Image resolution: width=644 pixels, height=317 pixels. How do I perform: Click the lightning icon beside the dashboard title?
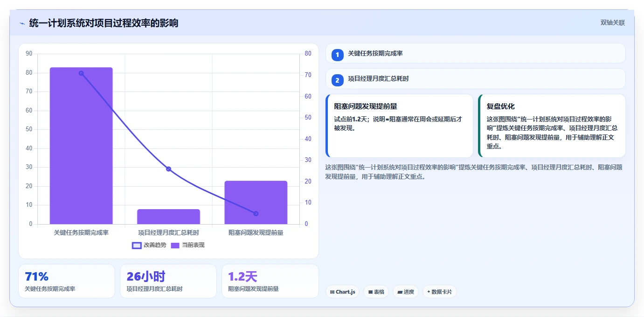coord(22,23)
